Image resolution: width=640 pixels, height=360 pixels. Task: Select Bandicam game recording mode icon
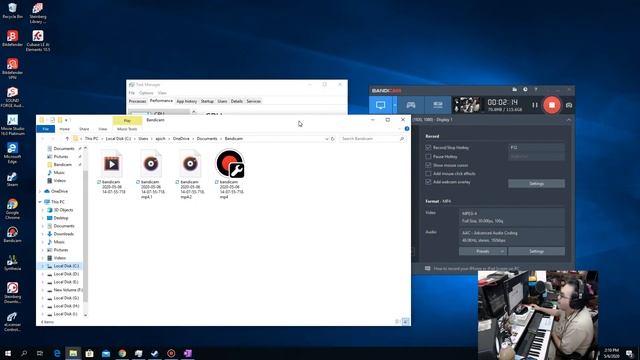pyautogui.click(x=411, y=105)
